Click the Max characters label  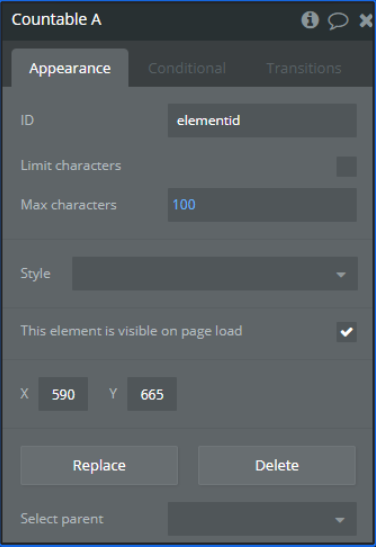(x=68, y=205)
